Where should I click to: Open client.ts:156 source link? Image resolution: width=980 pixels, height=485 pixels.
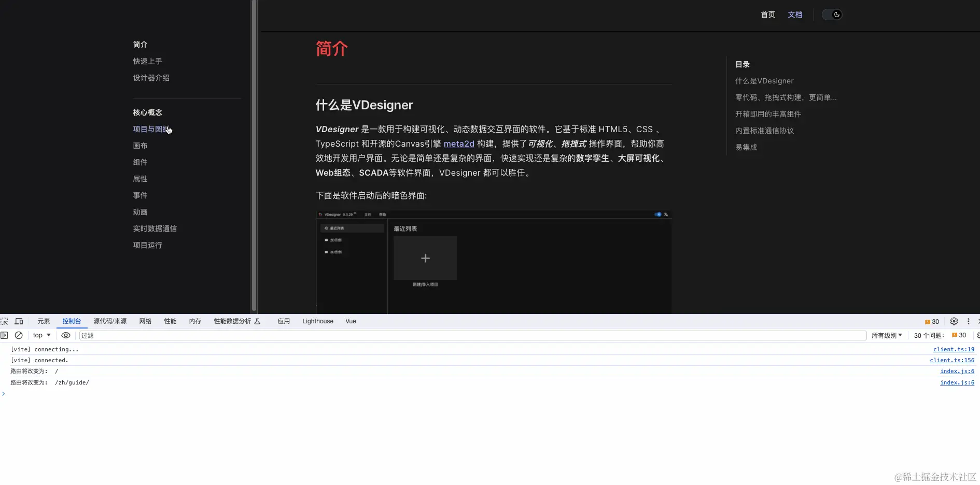952,360
